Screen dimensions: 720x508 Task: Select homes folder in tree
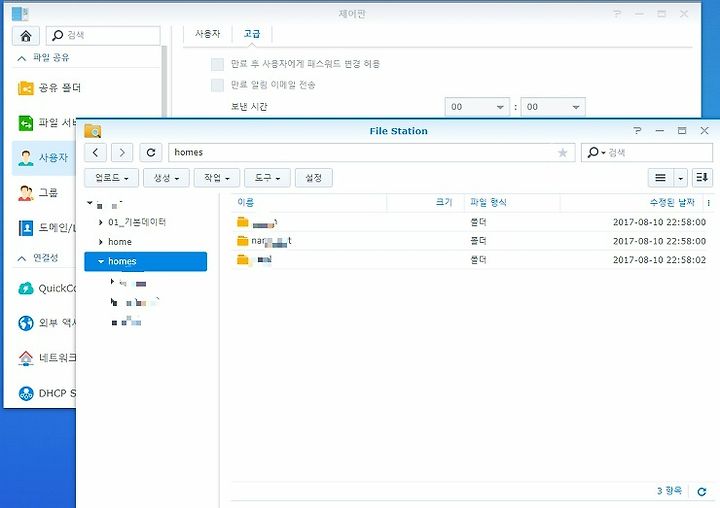[x=146, y=261]
